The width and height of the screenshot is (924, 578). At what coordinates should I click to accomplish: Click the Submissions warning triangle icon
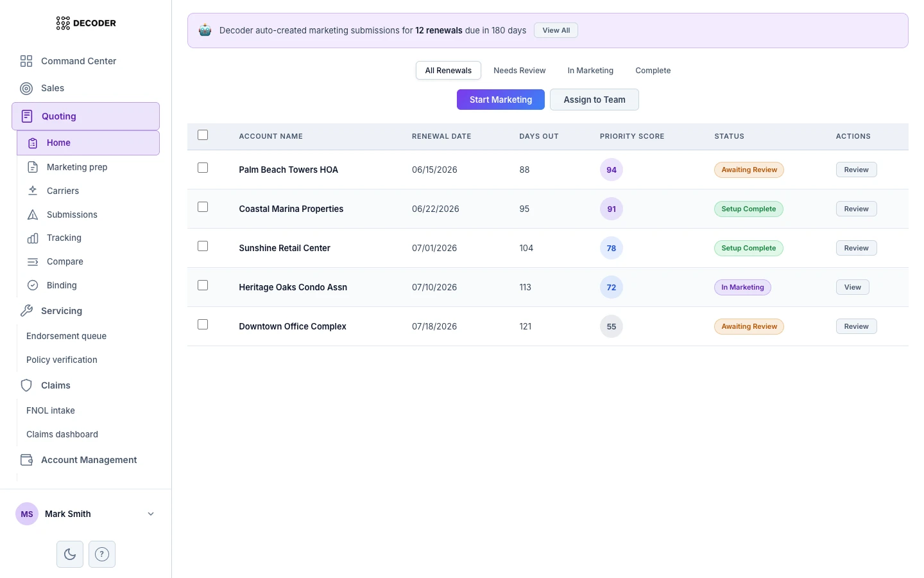click(33, 215)
